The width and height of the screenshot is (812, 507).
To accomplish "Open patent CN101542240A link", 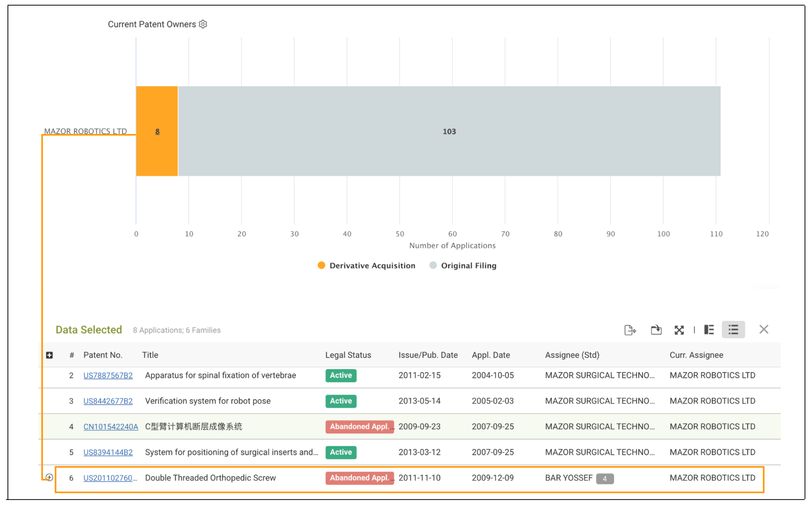I will [x=111, y=427].
